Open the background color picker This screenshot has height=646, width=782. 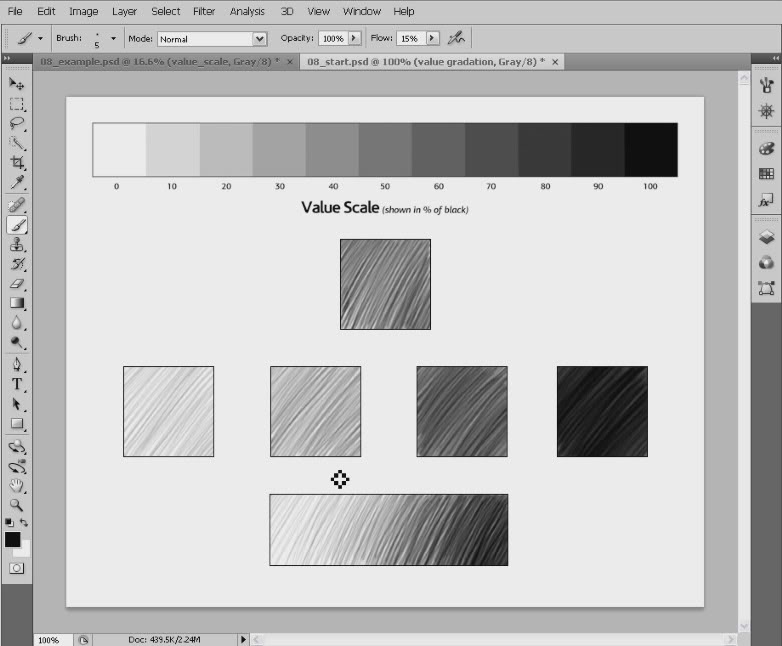[24, 550]
